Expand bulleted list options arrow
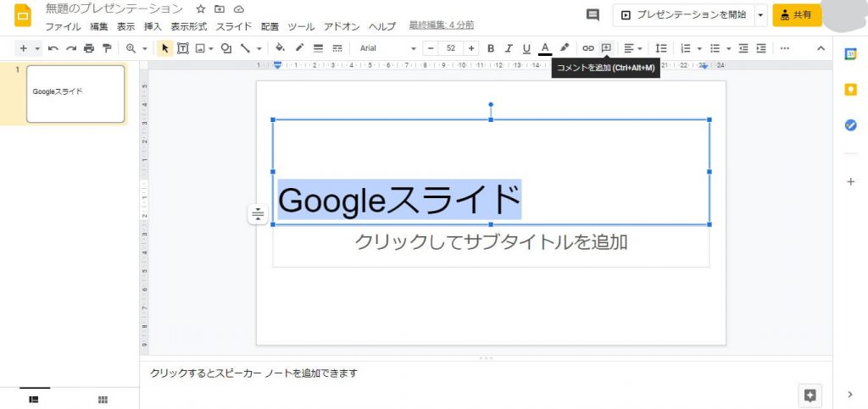 (728, 48)
